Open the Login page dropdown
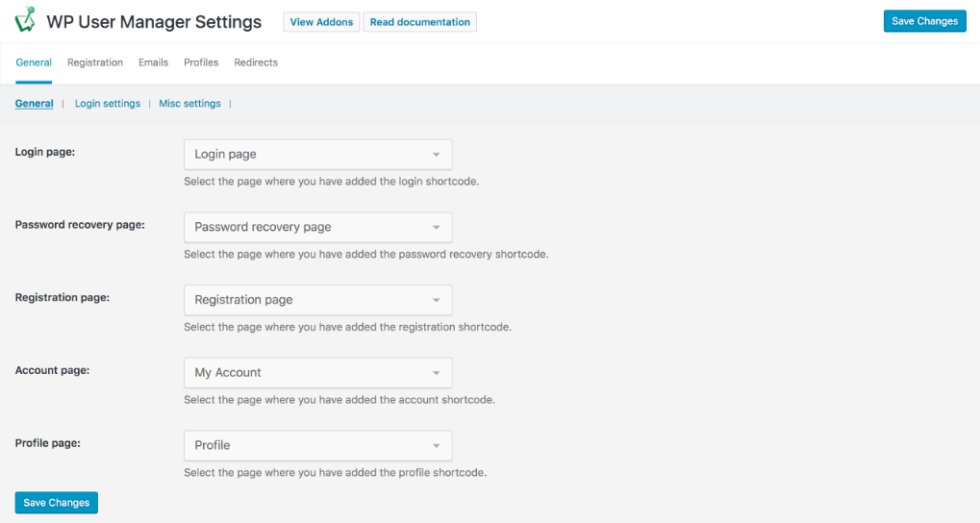This screenshot has height=523, width=980. coord(317,155)
